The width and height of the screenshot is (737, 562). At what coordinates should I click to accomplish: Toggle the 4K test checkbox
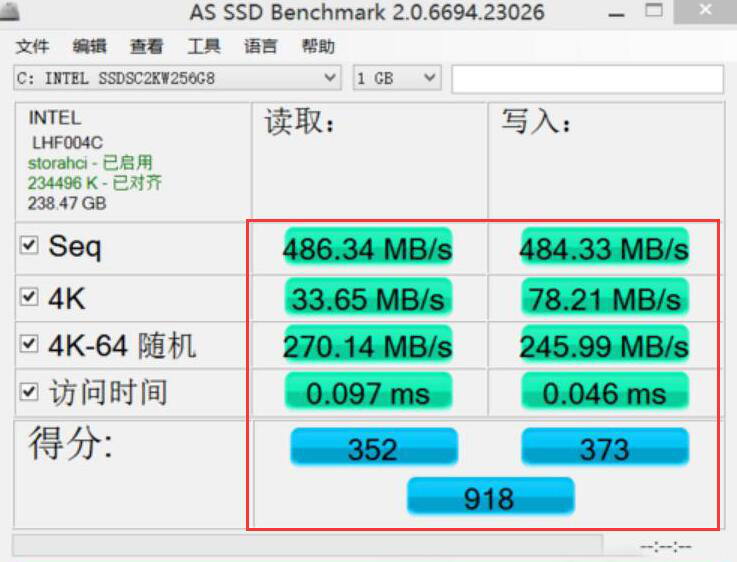point(29,297)
